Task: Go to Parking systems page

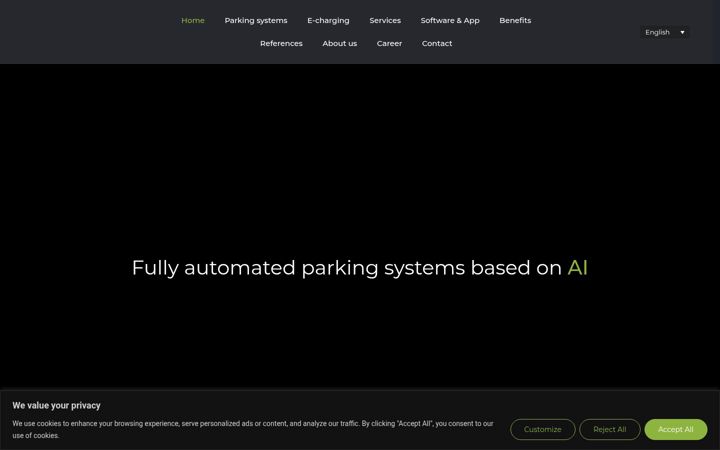Action: coord(256,20)
